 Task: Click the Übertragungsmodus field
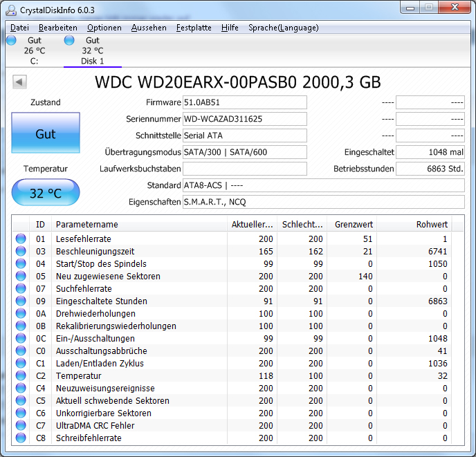click(245, 152)
